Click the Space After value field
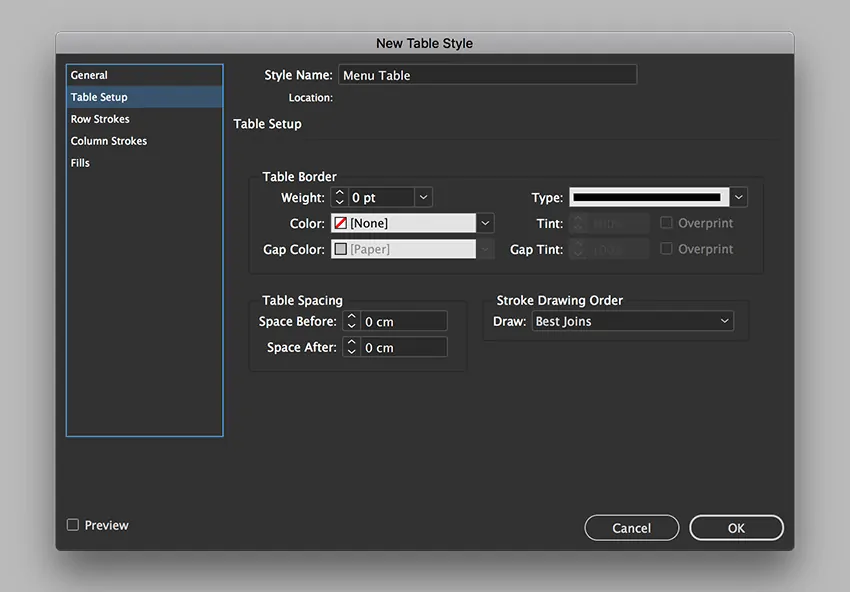 tap(404, 348)
